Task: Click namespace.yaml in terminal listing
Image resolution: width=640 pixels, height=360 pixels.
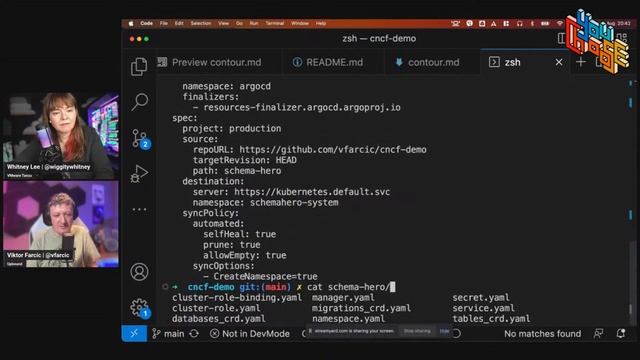Action: click(348, 318)
